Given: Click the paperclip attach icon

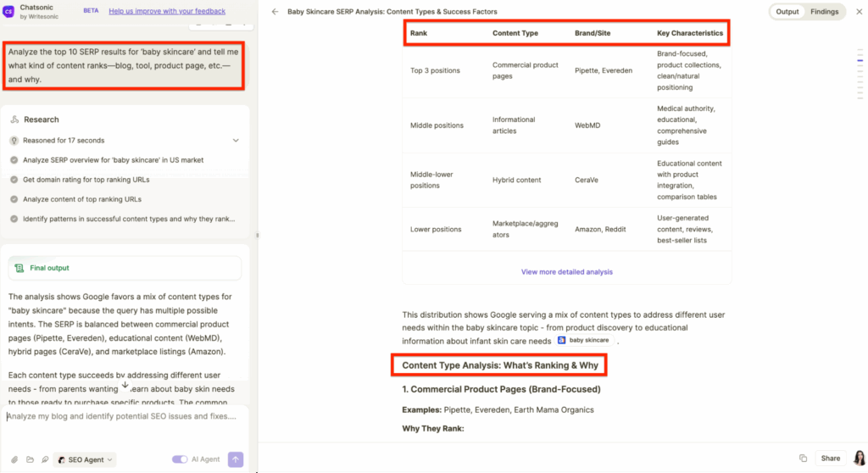Looking at the screenshot, I should tap(14, 459).
